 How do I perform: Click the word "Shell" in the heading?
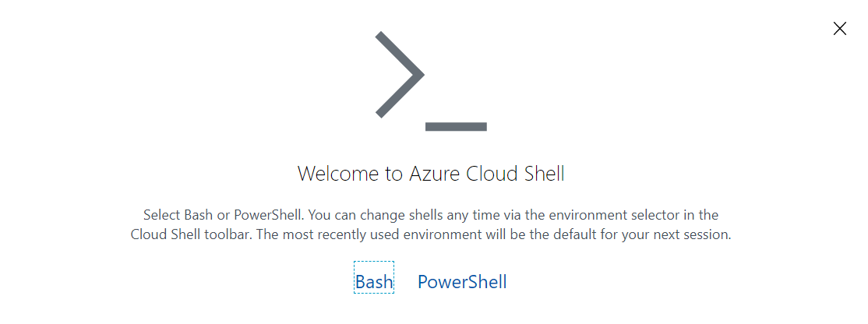coord(542,173)
